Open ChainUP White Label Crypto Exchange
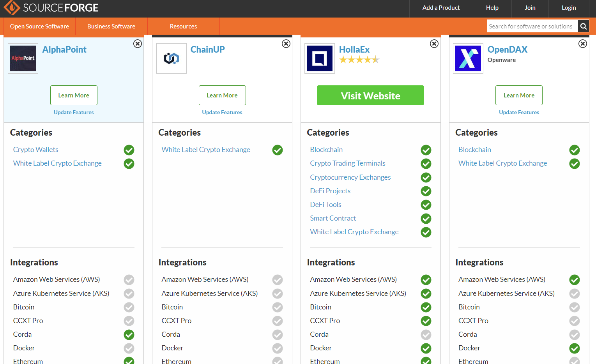 click(206, 150)
